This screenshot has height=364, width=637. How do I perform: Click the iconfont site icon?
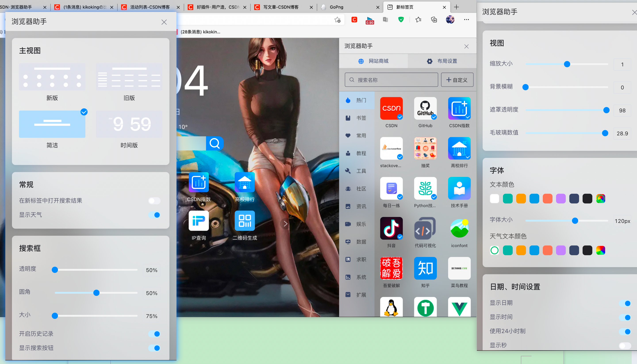coord(459,228)
